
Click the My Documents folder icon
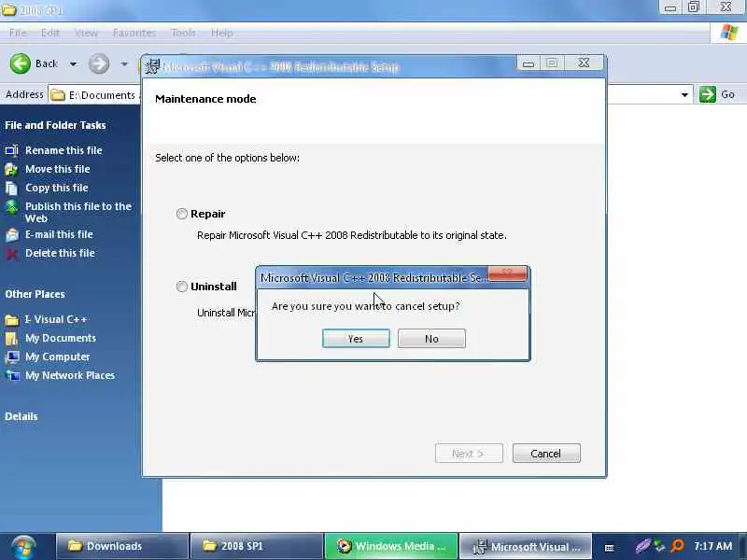(12, 339)
